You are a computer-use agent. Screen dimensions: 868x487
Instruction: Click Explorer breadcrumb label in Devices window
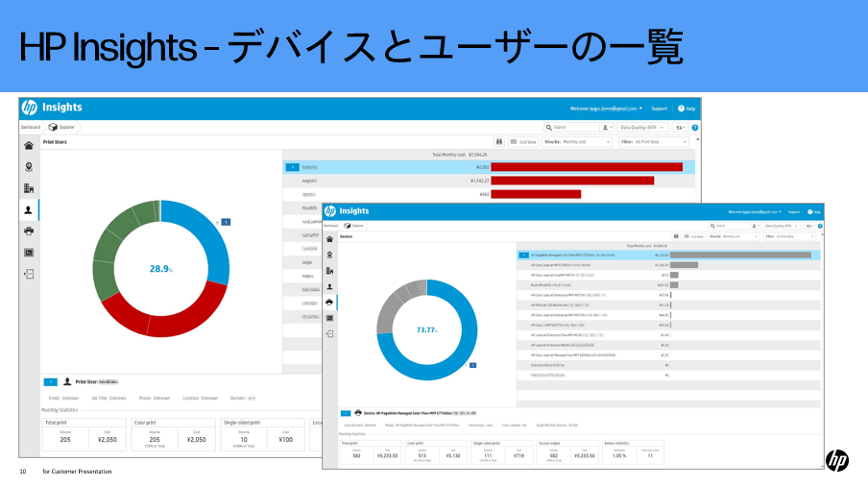pyautogui.click(x=357, y=226)
